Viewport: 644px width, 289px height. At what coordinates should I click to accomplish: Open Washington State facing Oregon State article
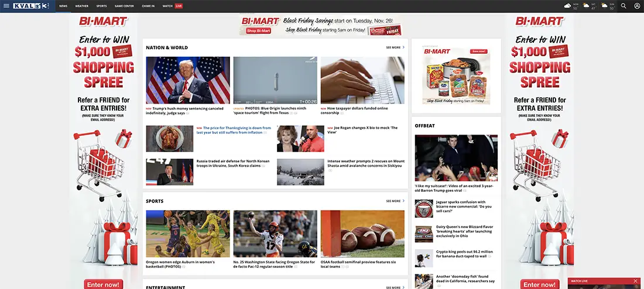click(x=275, y=264)
